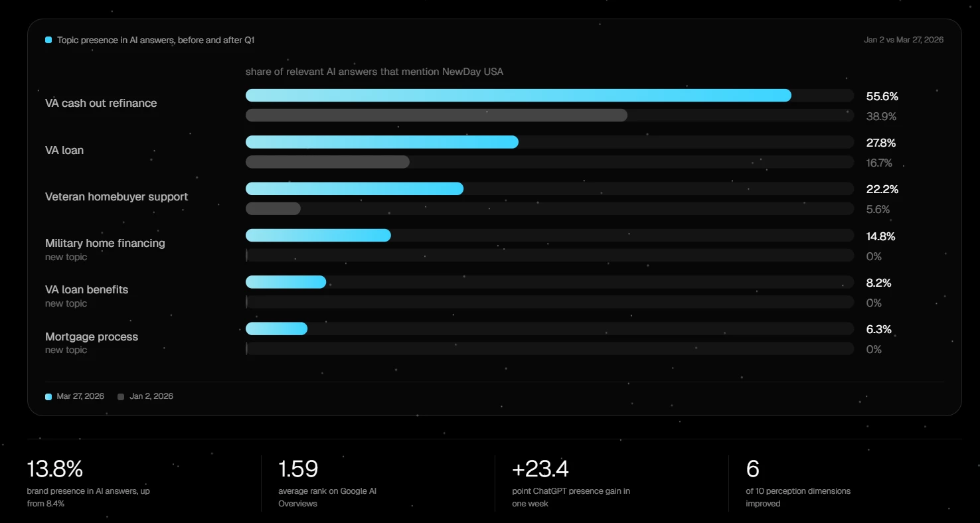Image resolution: width=980 pixels, height=523 pixels.
Task: Click the gray Veteran homebuyer support bar
Action: click(273, 208)
